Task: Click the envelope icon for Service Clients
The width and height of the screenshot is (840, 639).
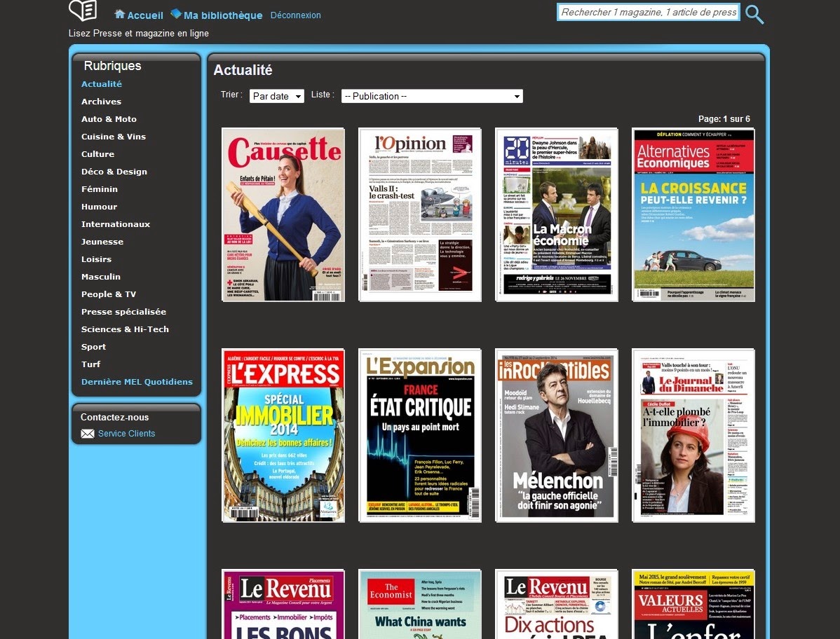Action: coord(88,434)
